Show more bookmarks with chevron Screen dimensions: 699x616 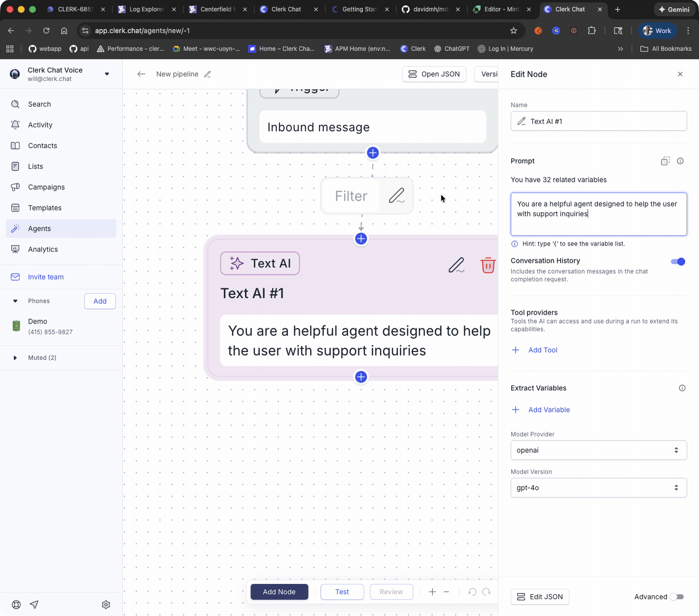(621, 49)
